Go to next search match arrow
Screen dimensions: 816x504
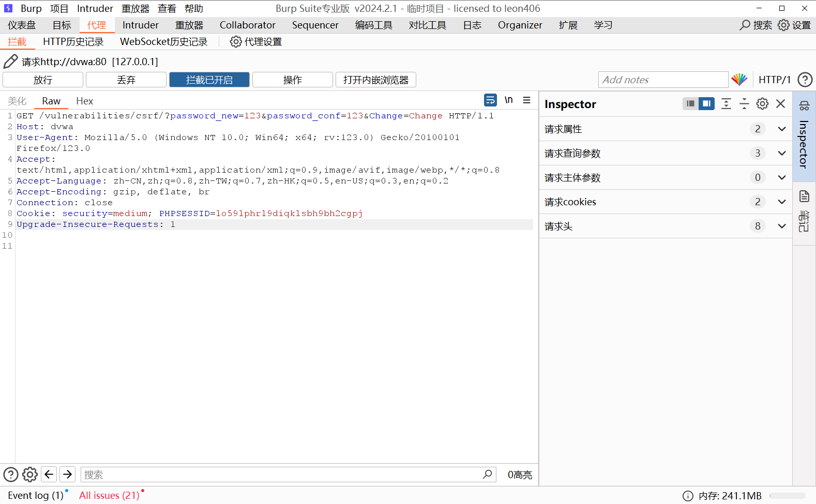pos(68,475)
